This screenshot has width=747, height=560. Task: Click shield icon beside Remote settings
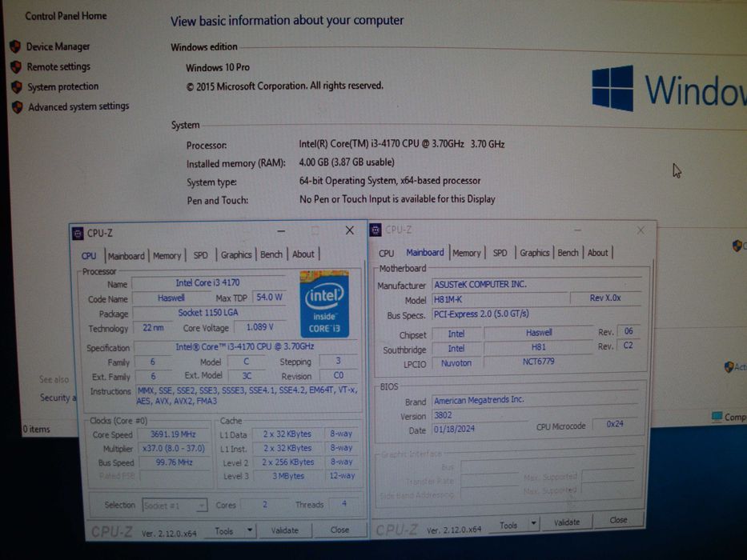[x=16, y=66]
